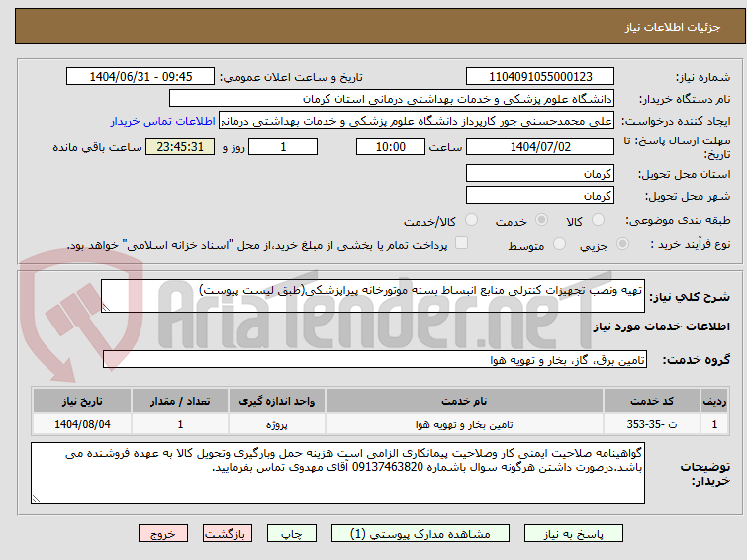Click the استان محل تحویل field
Image resolution: width=747 pixels, height=560 pixels.
pos(540,173)
